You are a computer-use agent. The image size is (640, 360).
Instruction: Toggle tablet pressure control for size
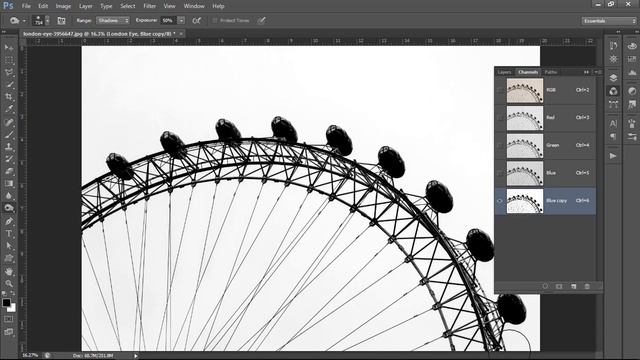[x=262, y=20]
